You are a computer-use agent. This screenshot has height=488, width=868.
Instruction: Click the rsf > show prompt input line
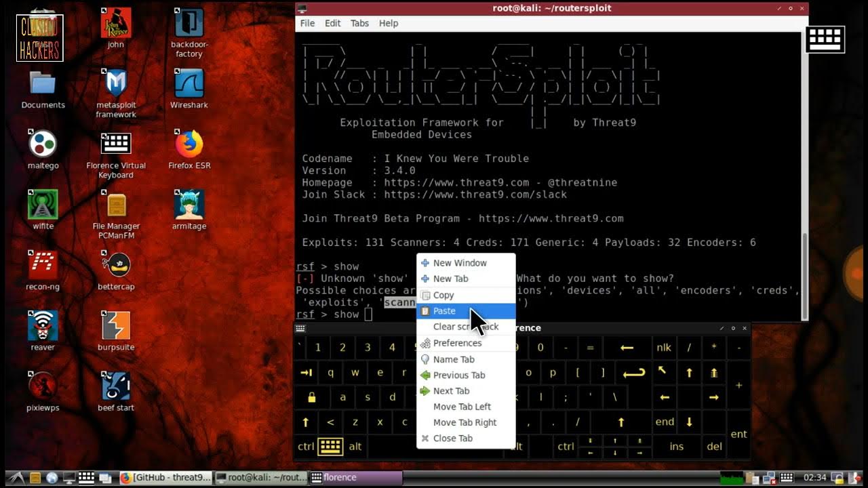click(334, 314)
